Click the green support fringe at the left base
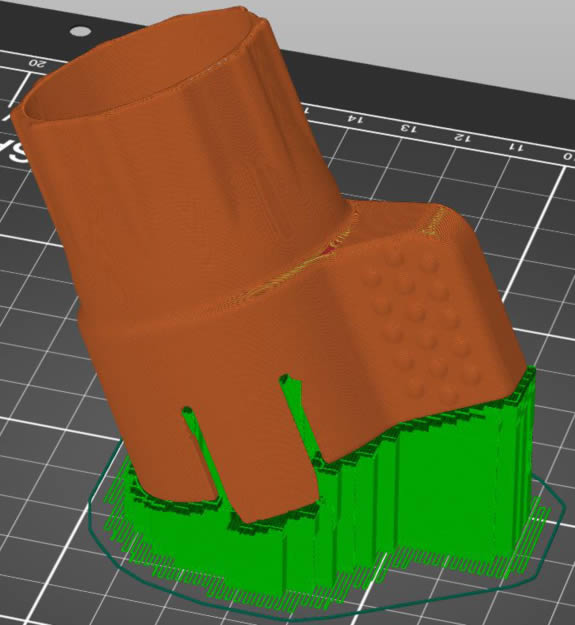Image resolution: width=575 pixels, height=625 pixels. click(131, 530)
